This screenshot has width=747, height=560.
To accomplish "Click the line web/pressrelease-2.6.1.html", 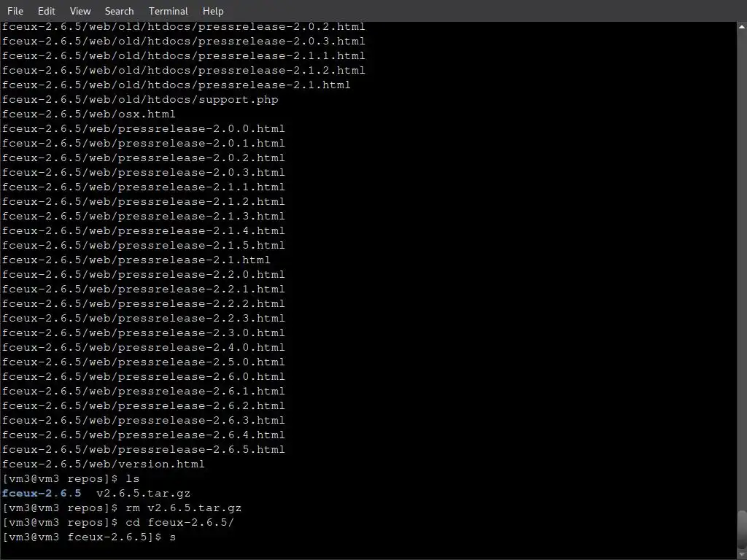I will point(144,392).
